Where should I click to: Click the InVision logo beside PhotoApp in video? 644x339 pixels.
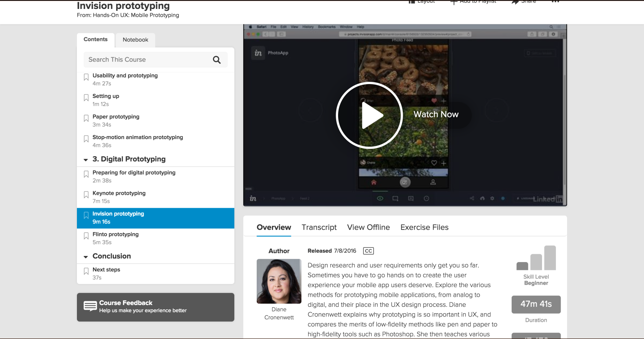pyautogui.click(x=258, y=53)
